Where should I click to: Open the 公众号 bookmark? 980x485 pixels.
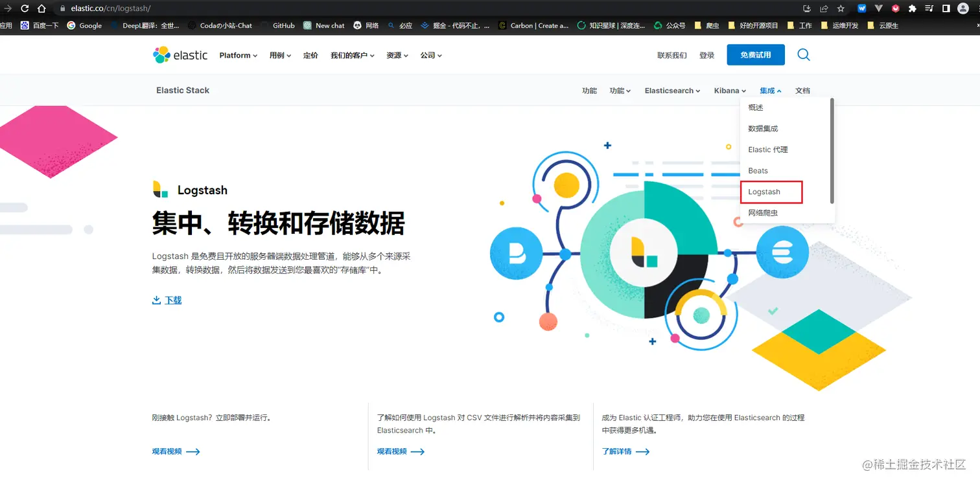tap(670, 26)
